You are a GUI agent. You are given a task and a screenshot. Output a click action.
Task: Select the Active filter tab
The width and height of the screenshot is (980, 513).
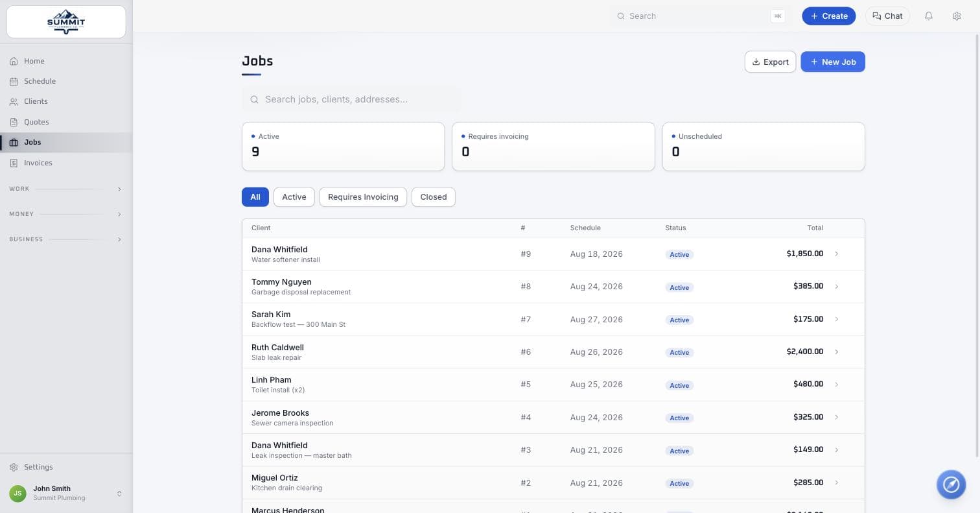click(294, 197)
